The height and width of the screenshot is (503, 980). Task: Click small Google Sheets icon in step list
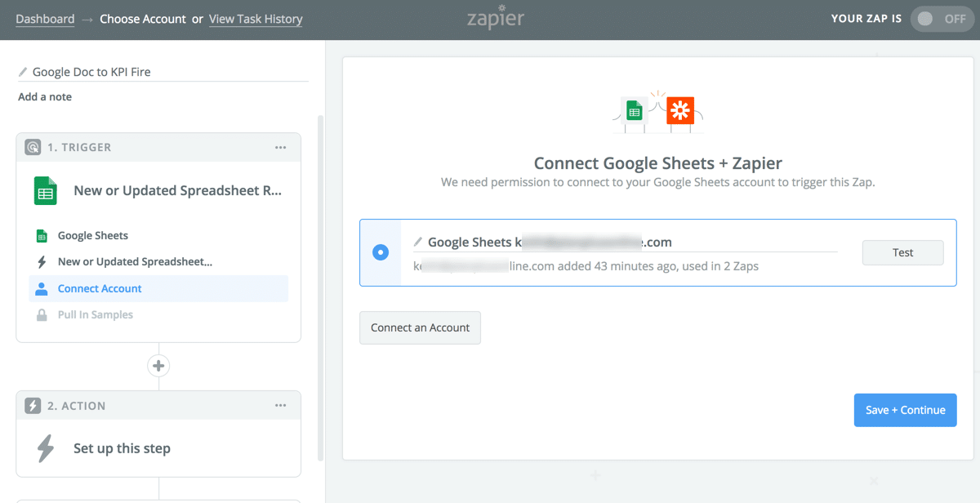pos(42,236)
